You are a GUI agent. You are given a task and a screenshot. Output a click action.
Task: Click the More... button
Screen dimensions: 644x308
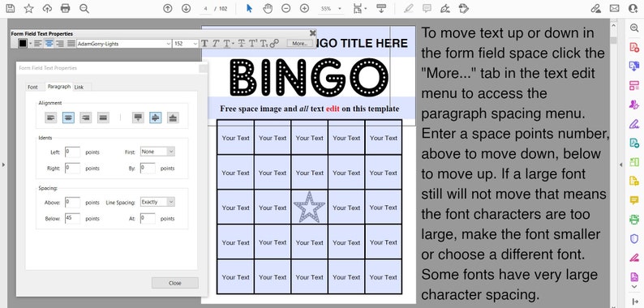tap(300, 44)
